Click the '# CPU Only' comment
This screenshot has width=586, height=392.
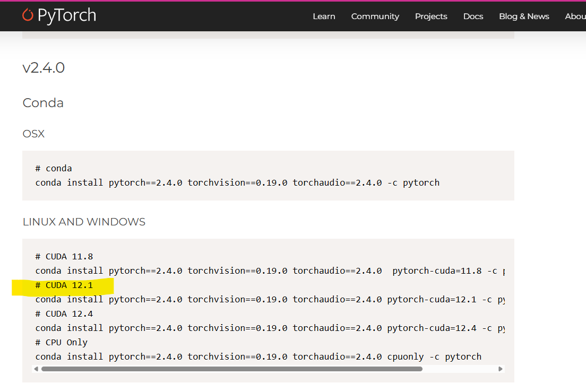(x=61, y=342)
